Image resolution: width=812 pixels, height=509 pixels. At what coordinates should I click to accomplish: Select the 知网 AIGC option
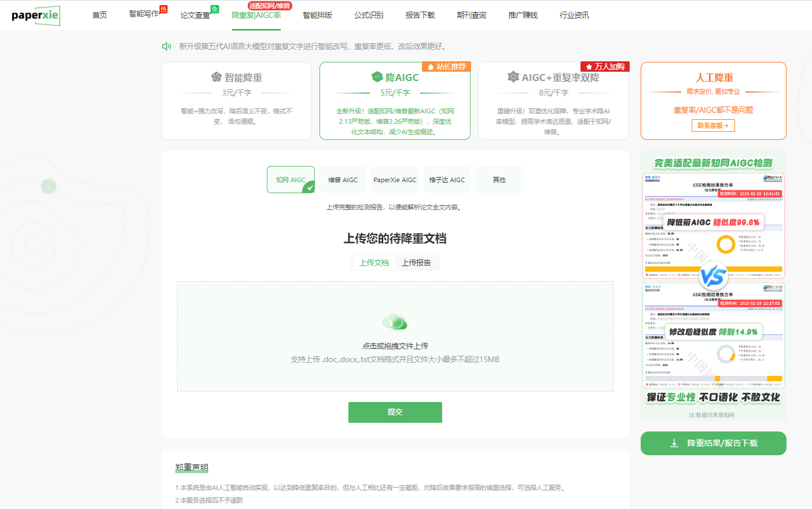[291, 180]
